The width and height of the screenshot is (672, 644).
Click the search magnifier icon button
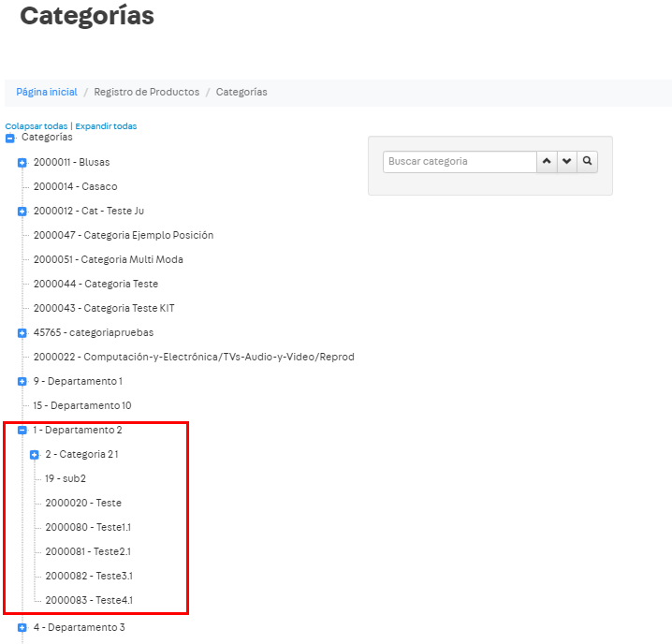[587, 161]
